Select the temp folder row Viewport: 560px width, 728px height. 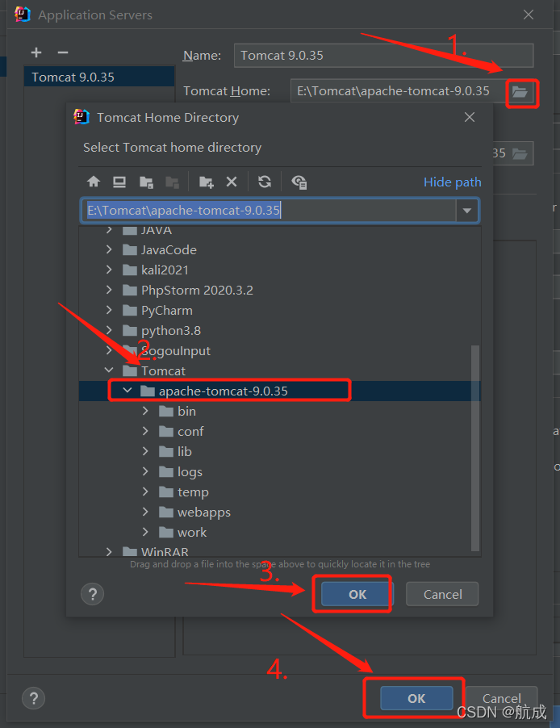[x=279, y=492]
